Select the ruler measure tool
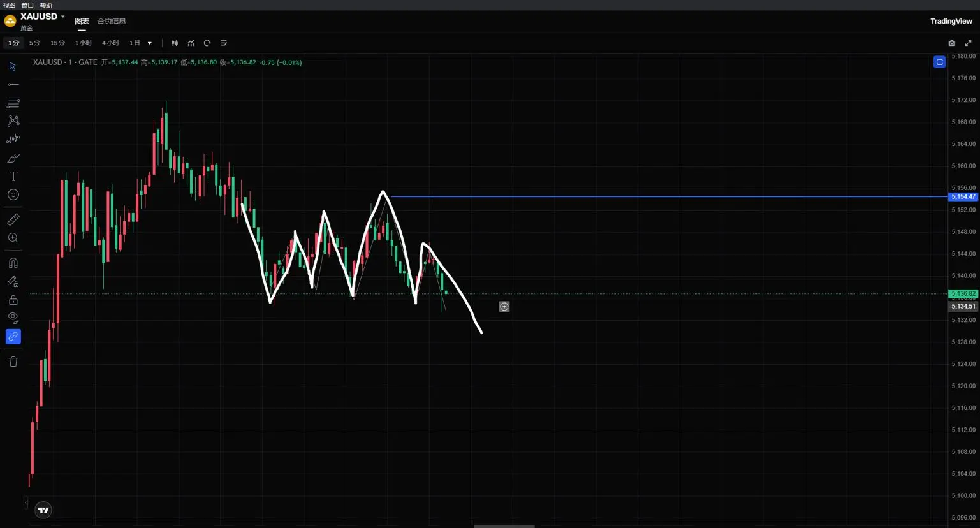The height and width of the screenshot is (528, 980). point(13,219)
